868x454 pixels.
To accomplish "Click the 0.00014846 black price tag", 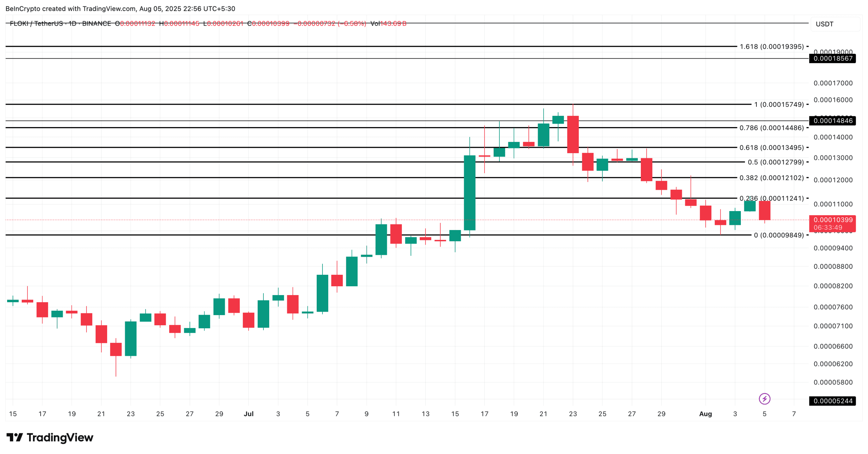I will pyautogui.click(x=832, y=121).
